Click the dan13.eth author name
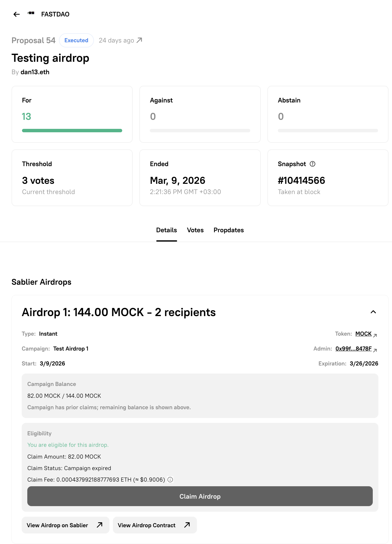 35,72
